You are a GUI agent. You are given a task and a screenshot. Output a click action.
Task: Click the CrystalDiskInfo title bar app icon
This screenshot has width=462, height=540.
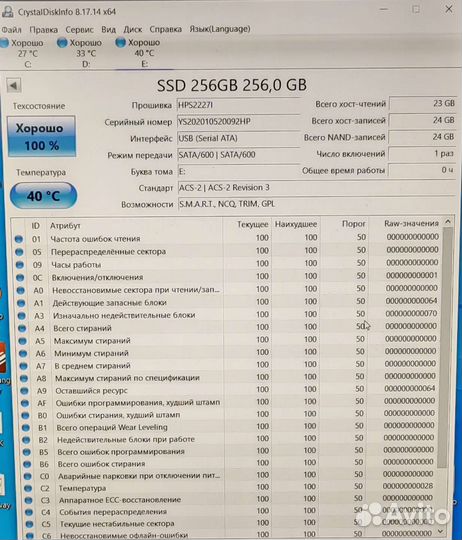coord(8,11)
